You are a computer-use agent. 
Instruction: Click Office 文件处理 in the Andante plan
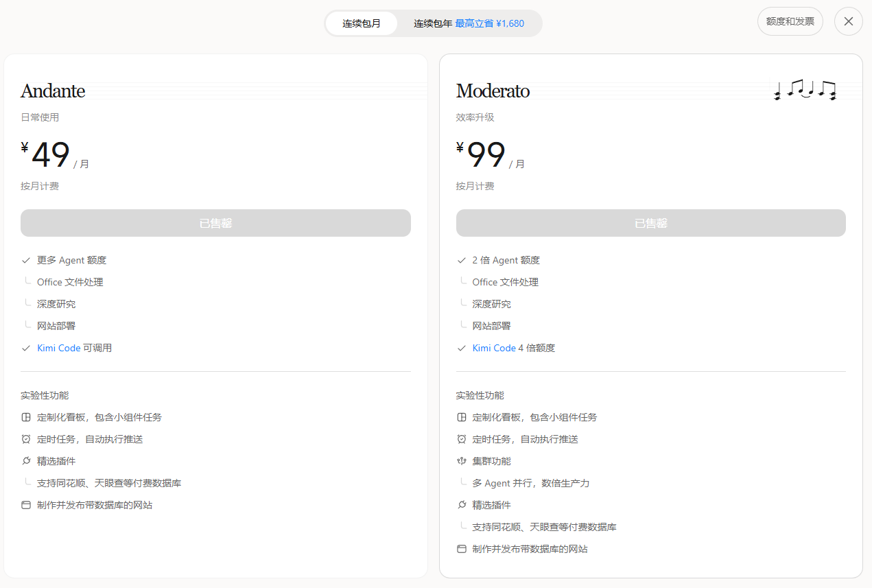click(x=70, y=282)
